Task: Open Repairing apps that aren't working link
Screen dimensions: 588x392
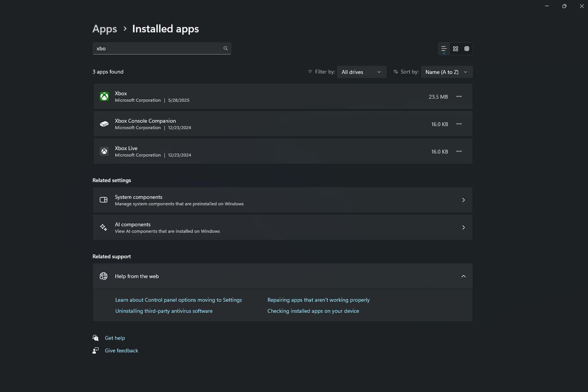Action: [319, 300]
